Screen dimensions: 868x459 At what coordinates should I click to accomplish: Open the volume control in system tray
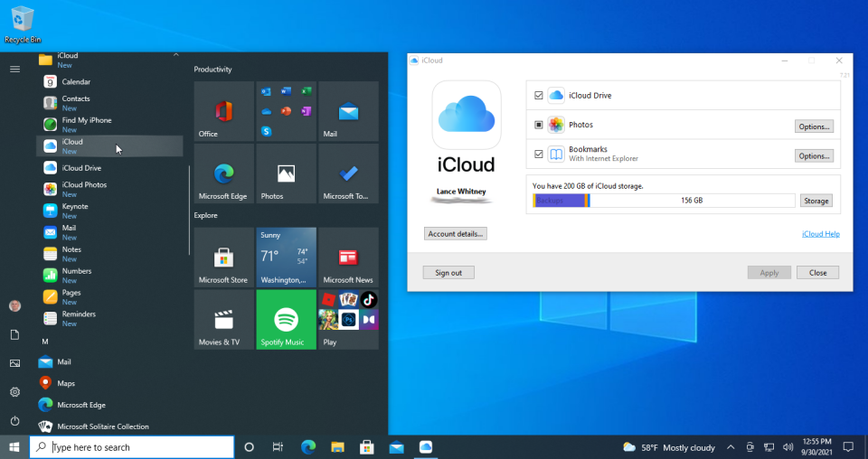pyautogui.click(x=788, y=447)
